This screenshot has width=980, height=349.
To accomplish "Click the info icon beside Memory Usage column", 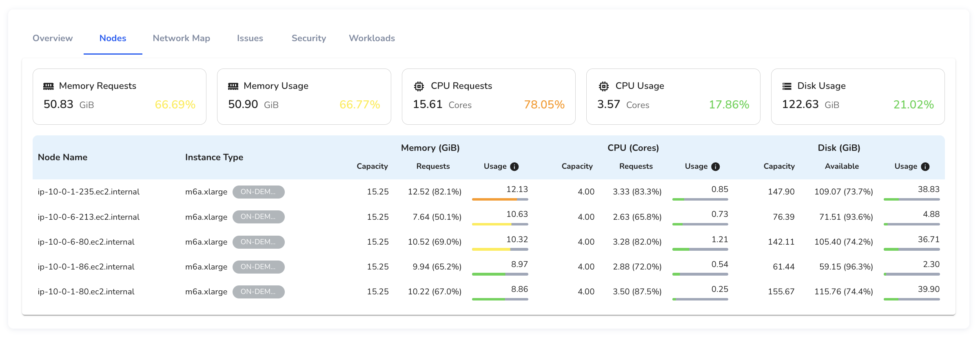I will pyautogui.click(x=514, y=167).
